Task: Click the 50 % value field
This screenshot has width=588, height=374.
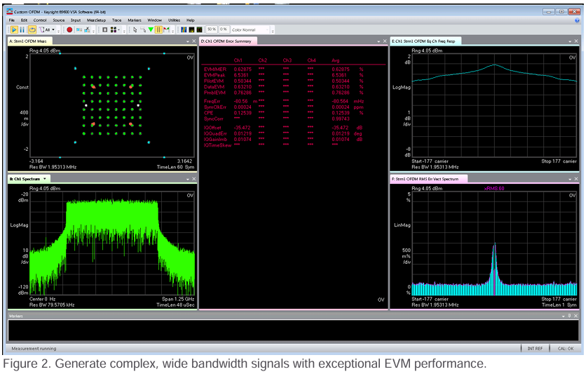Action: [212, 29]
